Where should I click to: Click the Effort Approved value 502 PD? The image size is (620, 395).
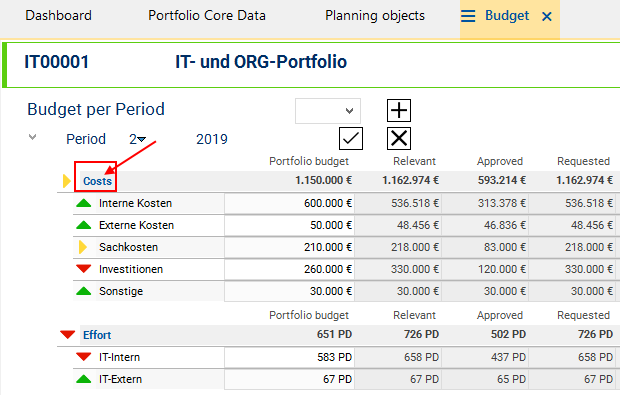(x=508, y=335)
